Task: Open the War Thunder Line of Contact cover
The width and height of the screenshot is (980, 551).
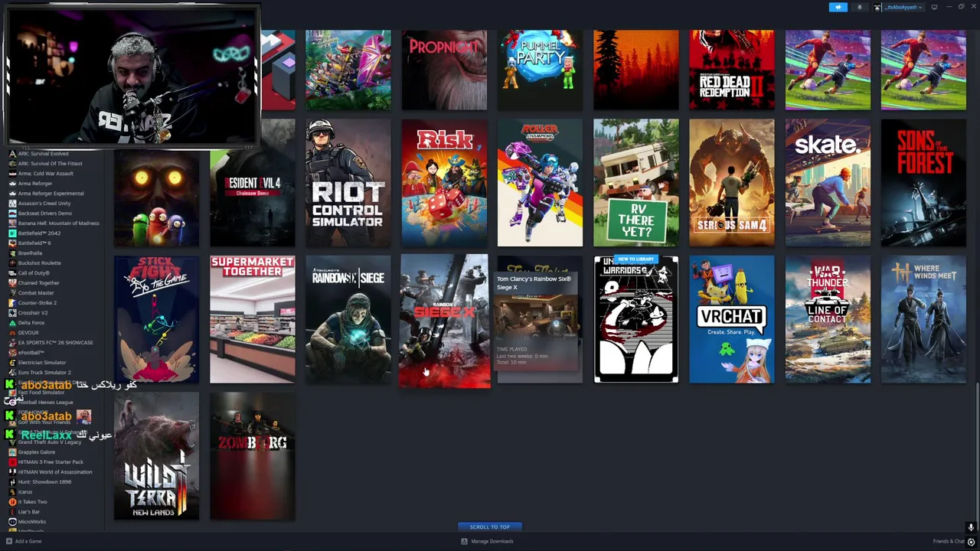Action: click(x=828, y=319)
